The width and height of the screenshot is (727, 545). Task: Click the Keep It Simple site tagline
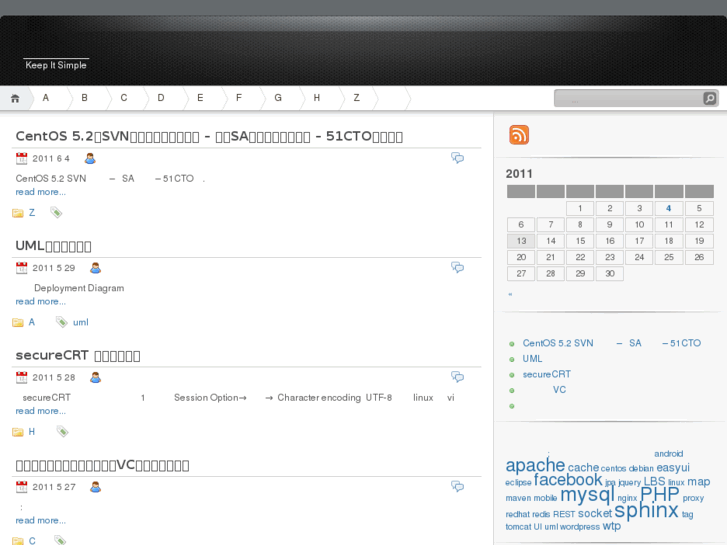tap(56, 65)
